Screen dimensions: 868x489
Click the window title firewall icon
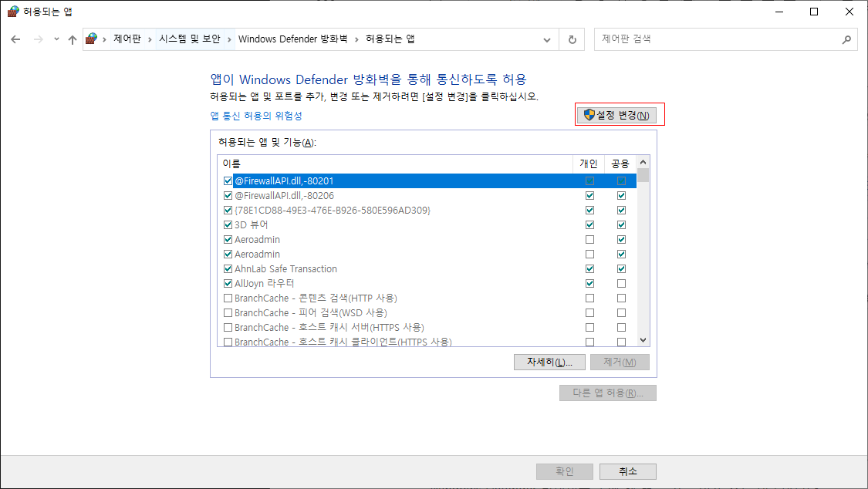click(13, 12)
